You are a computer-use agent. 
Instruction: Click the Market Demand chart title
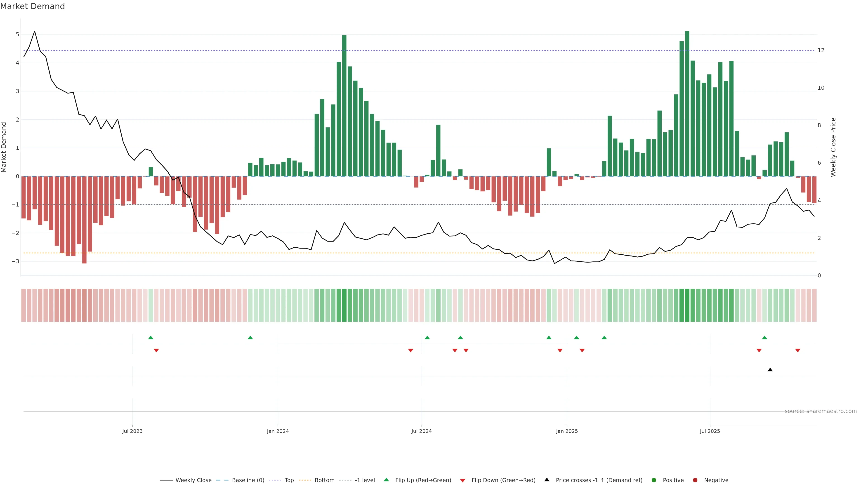coord(32,6)
